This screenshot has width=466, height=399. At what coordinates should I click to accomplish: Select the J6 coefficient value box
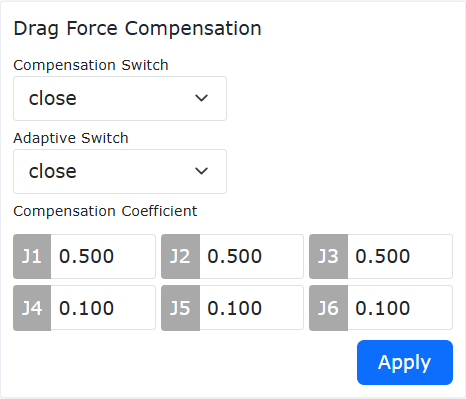click(x=400, y=308)
